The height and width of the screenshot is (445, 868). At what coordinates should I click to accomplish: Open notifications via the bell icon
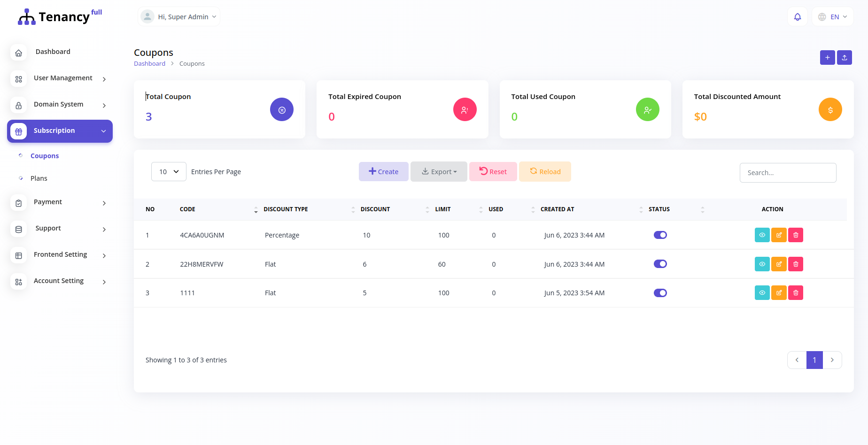(x=797, y=16)
